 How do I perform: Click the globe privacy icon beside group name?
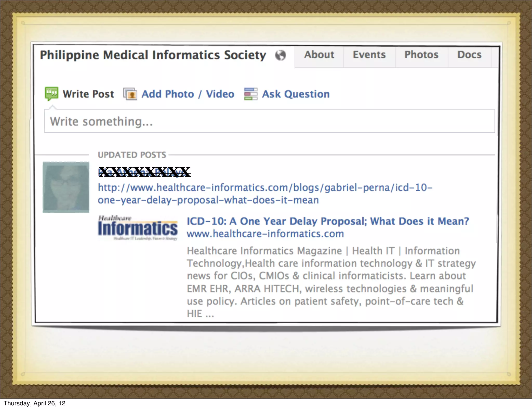click(x=281, y=55)
